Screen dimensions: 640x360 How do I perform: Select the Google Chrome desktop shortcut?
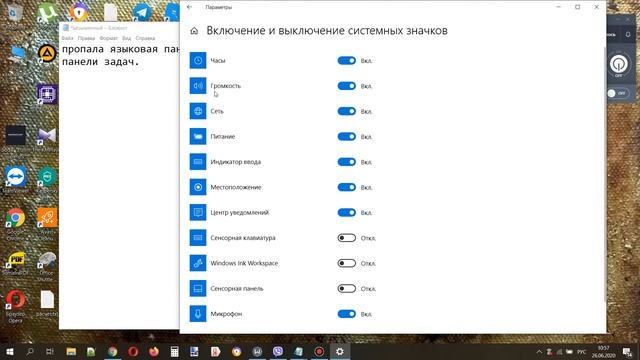pos(16,224)
